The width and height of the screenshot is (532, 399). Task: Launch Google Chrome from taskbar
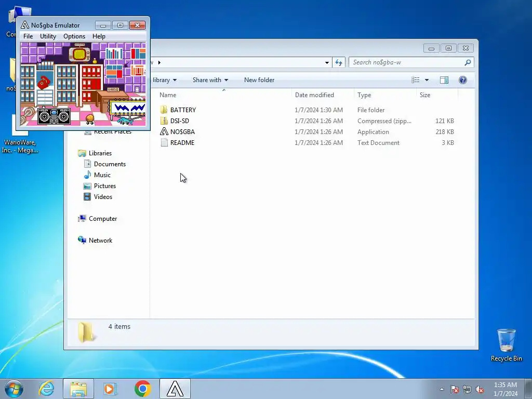coord(142,389)
